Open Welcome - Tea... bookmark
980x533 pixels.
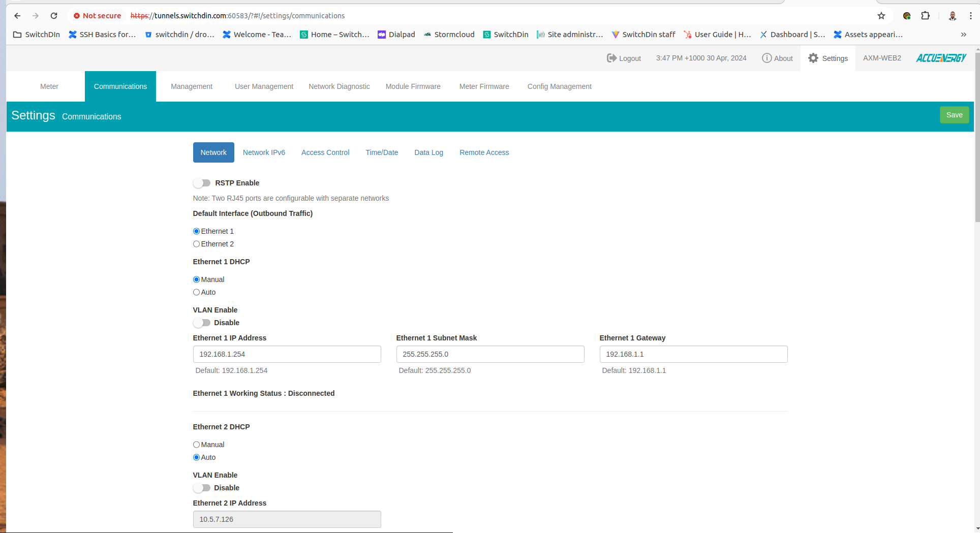257,35
